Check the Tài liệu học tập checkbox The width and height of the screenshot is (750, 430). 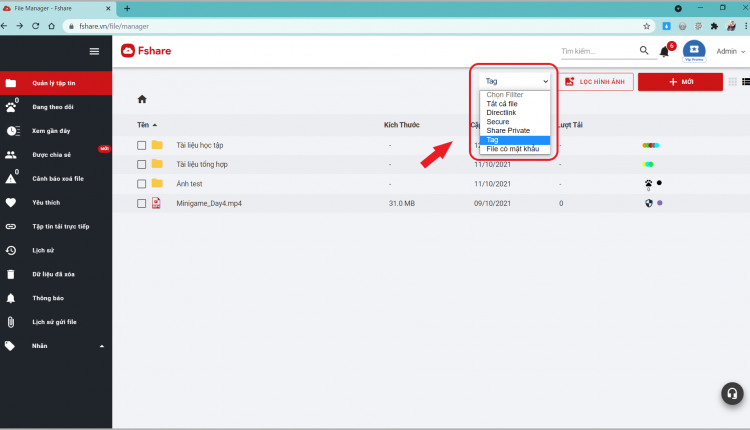click(141, 145)
